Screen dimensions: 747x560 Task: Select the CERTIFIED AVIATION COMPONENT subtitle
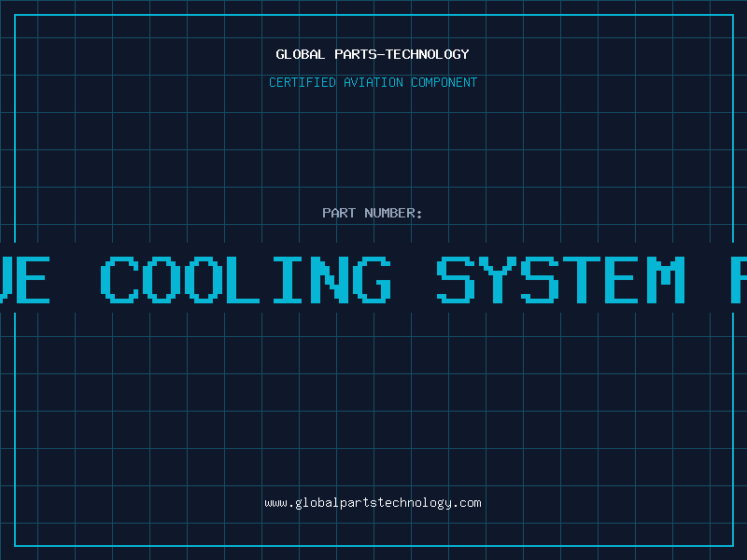373,82
